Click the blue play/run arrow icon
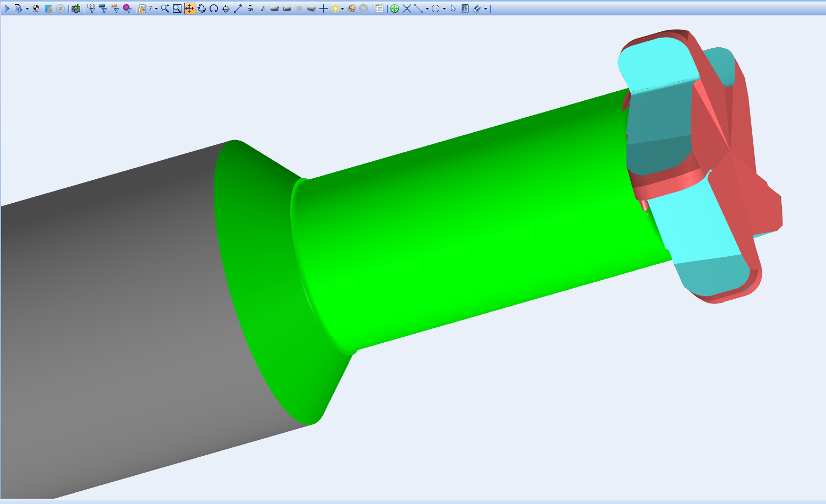 7,8
